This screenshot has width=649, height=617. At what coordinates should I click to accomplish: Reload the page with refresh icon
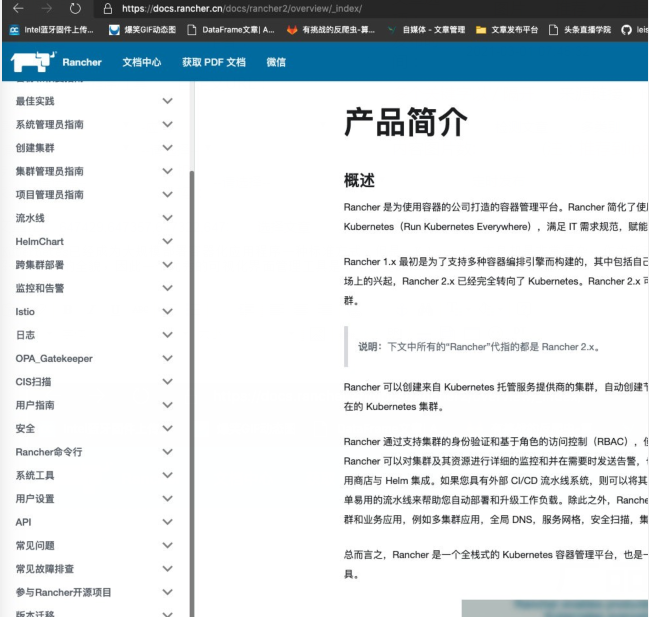[x=75, y=8]
